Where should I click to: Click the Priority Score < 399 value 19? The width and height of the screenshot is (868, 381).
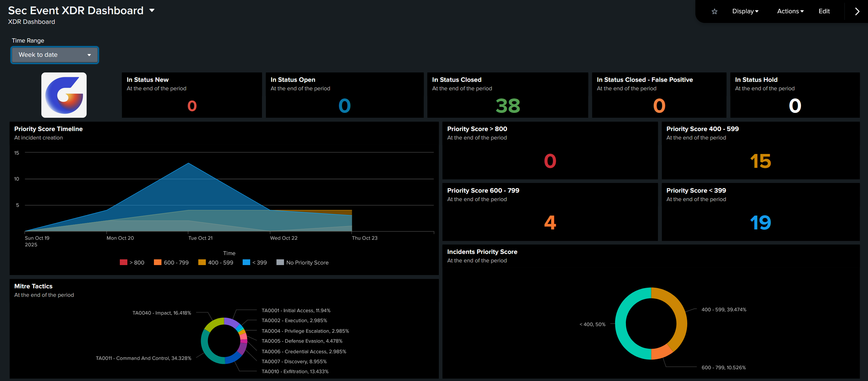(x=760, y=222)
